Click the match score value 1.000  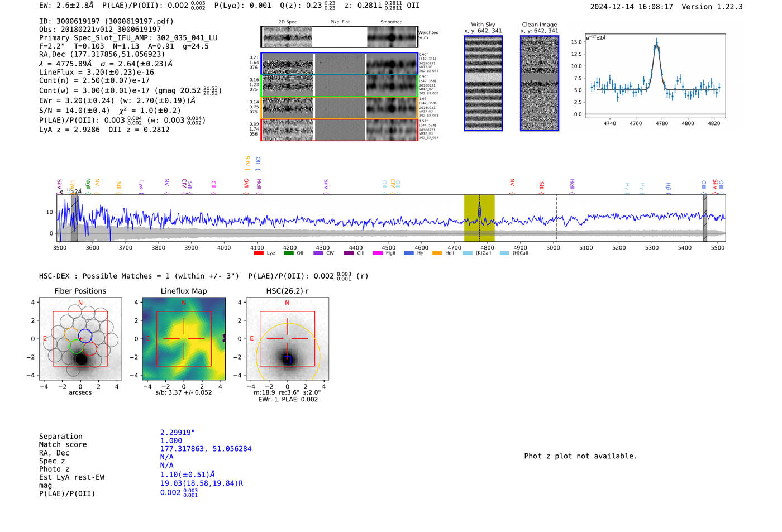tap(171, 440)
